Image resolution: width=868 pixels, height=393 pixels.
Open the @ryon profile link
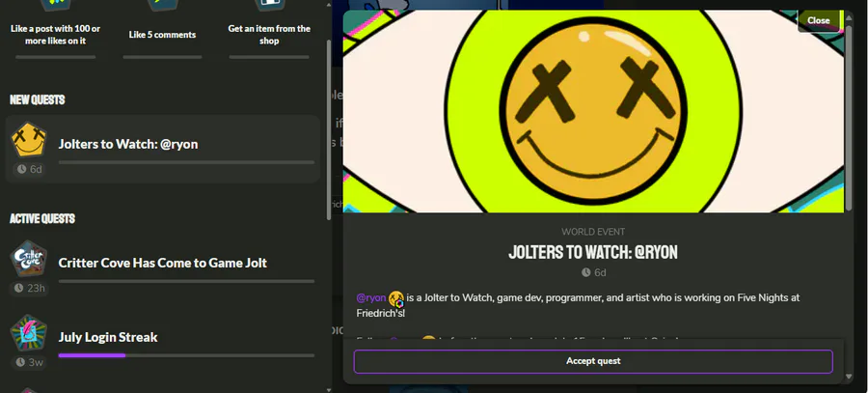(371, 298)
